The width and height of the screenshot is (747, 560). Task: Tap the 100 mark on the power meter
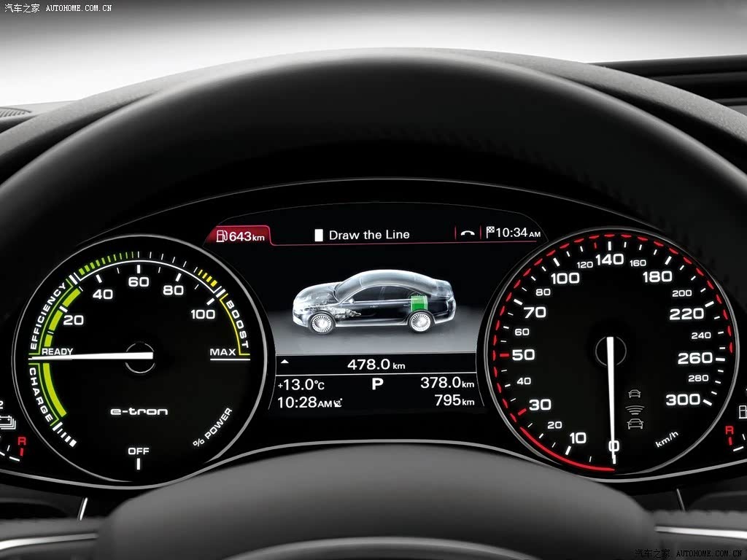click(x=203, y=314)
